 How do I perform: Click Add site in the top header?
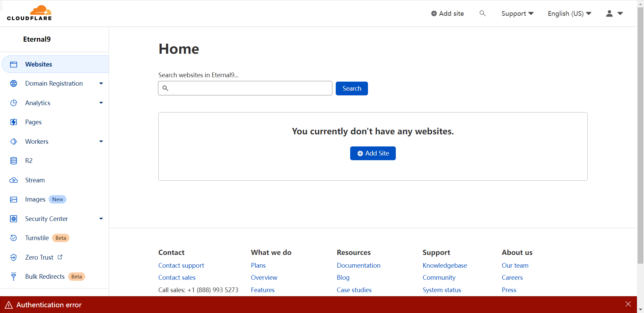coord(447,13)
